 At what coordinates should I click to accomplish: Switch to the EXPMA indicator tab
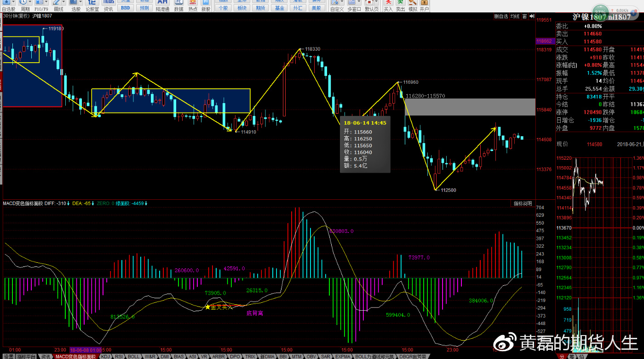[343, 356]
